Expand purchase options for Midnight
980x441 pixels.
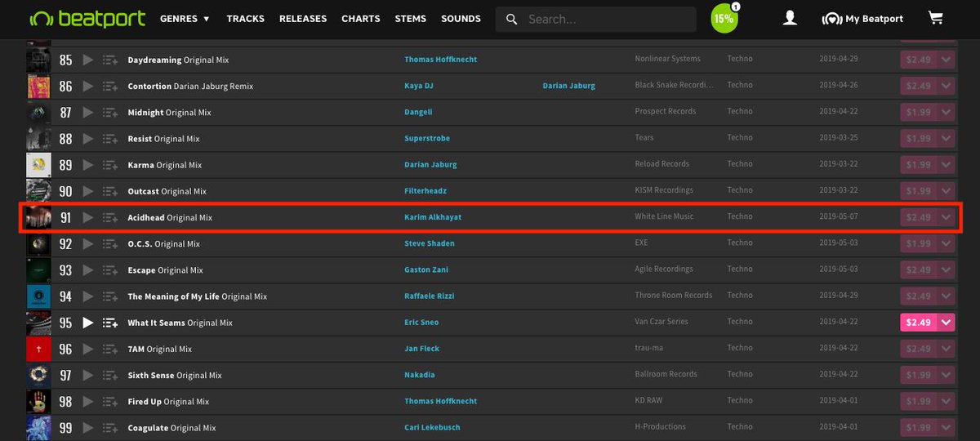point(947,113)
